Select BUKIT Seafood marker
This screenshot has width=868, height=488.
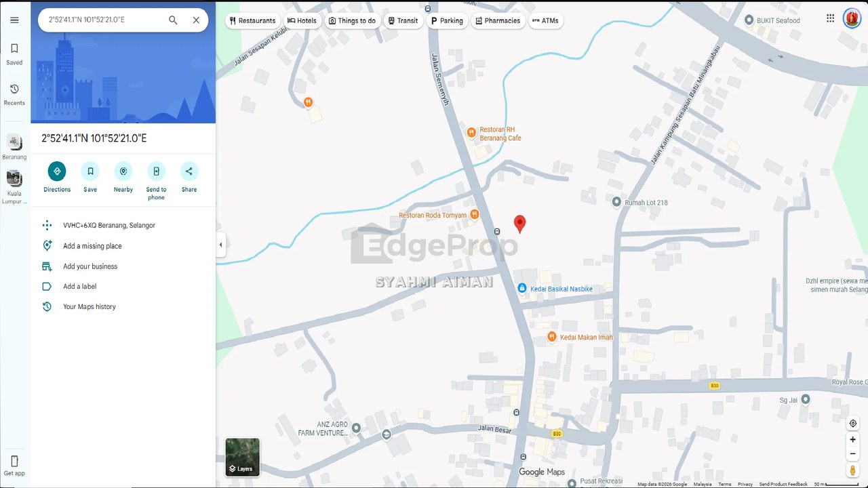749,20
